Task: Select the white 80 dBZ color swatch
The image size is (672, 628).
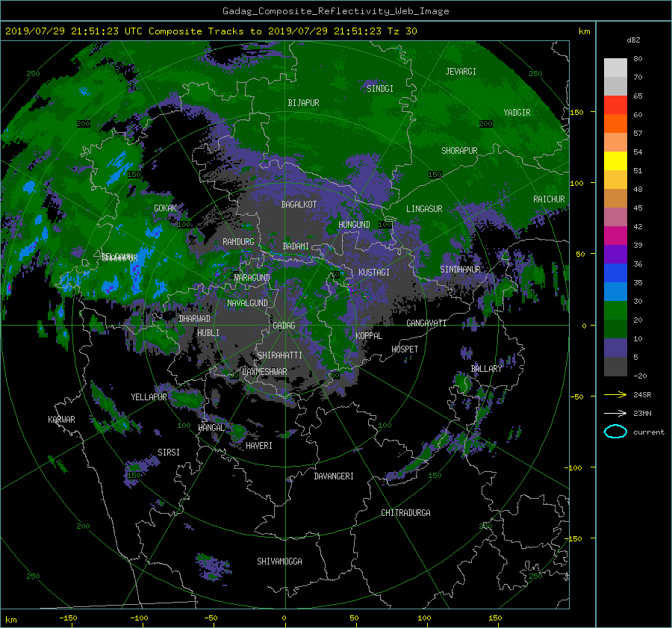Action: point(615,67)
